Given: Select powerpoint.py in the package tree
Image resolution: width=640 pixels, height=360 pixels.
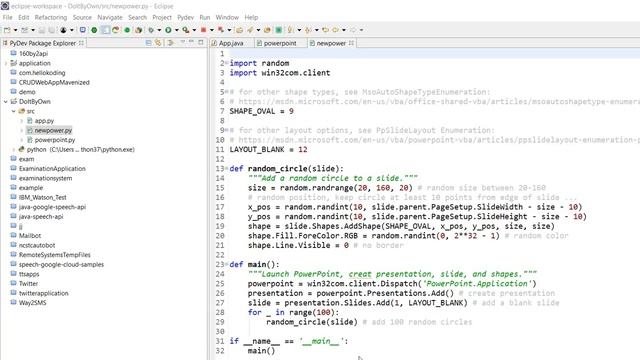Looking at the screenshot, I should pyautogui.click(x=55, y=140).
